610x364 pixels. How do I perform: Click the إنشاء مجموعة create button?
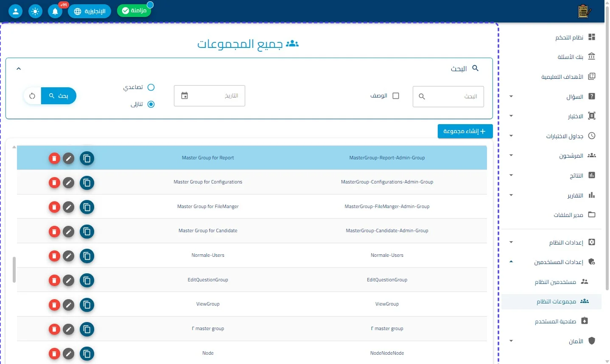465,131
